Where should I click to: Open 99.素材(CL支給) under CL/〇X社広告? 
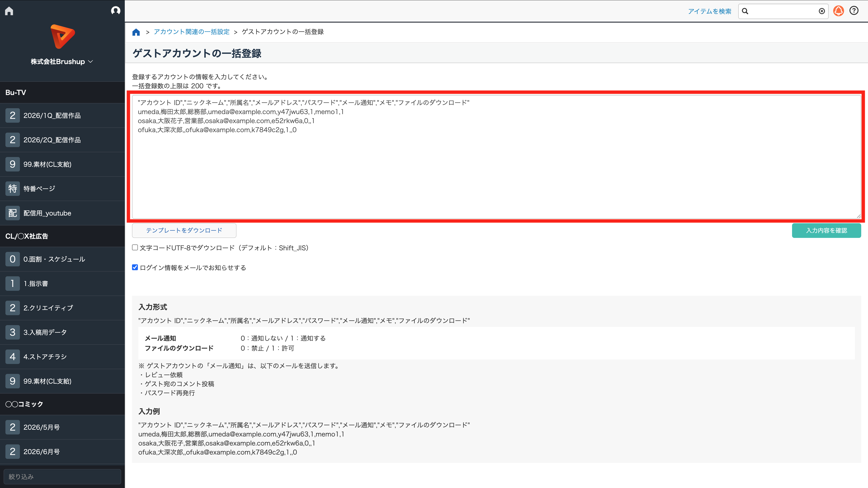62,381
